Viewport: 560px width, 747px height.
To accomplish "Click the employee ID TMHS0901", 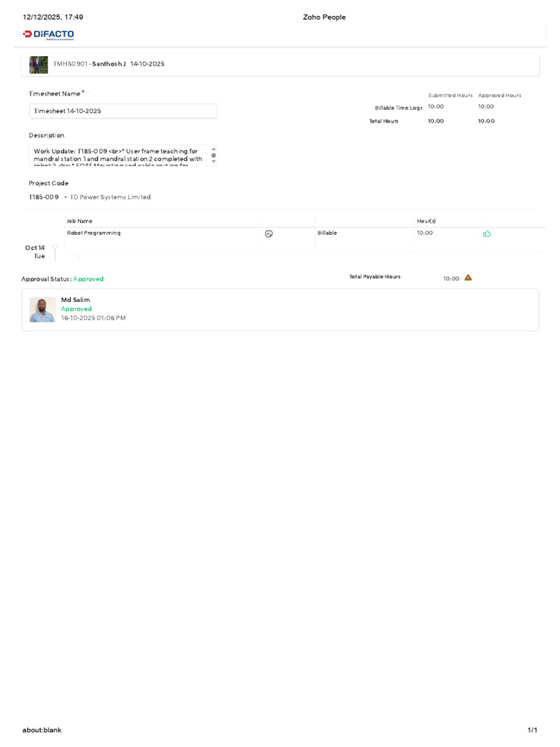I will coord(70,64).
